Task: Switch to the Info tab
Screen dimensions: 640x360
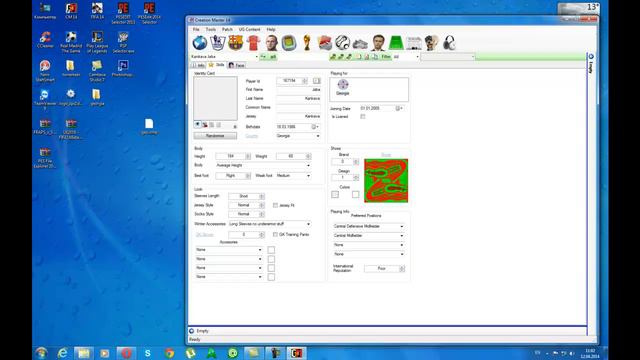Action: (198, 65)
